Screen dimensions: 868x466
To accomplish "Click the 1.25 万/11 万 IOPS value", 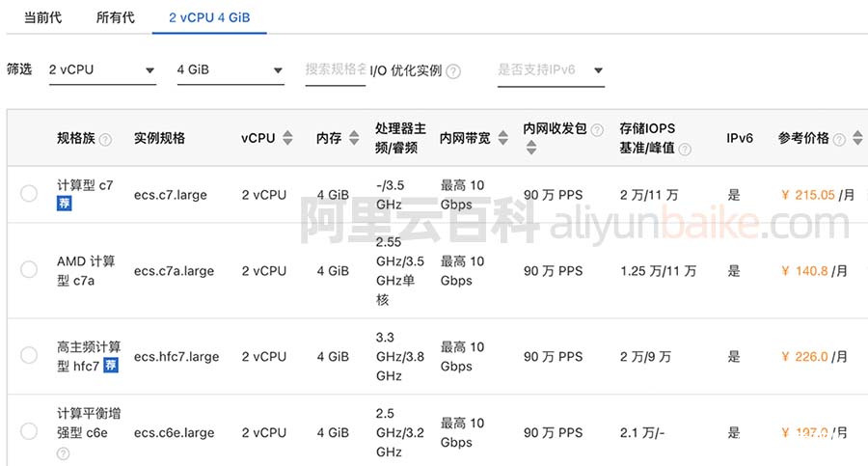I will point(658,271).
